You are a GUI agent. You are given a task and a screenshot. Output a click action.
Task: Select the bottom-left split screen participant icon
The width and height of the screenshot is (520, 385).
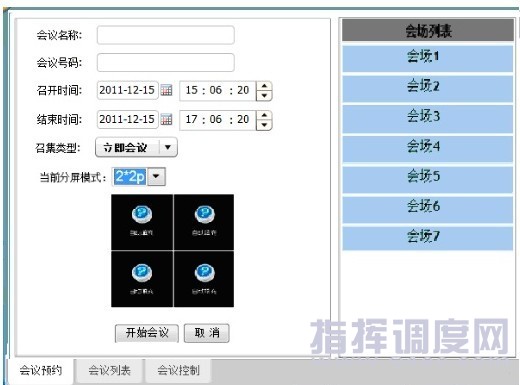(x=142, y=273)
